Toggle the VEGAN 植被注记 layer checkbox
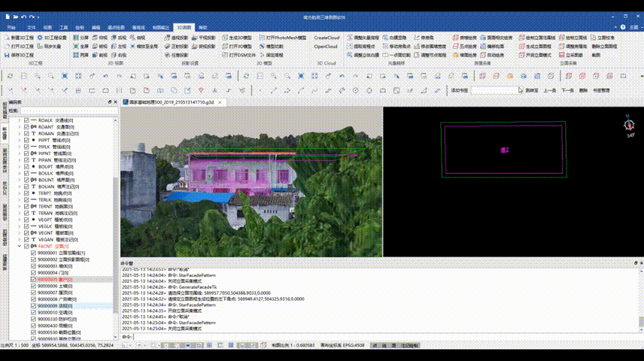This screenshot has height=361, width=644. (x=27, y=239)
